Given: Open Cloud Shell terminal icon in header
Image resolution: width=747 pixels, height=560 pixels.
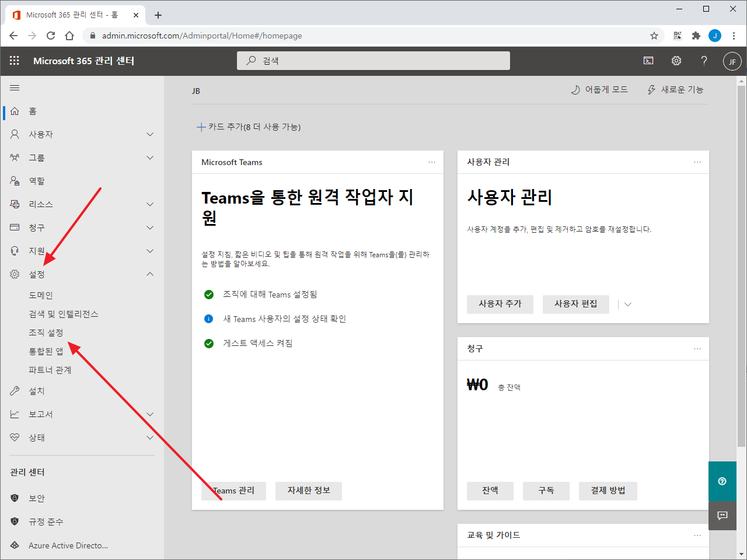Looking at the screenshot, I should click(648, 61).
